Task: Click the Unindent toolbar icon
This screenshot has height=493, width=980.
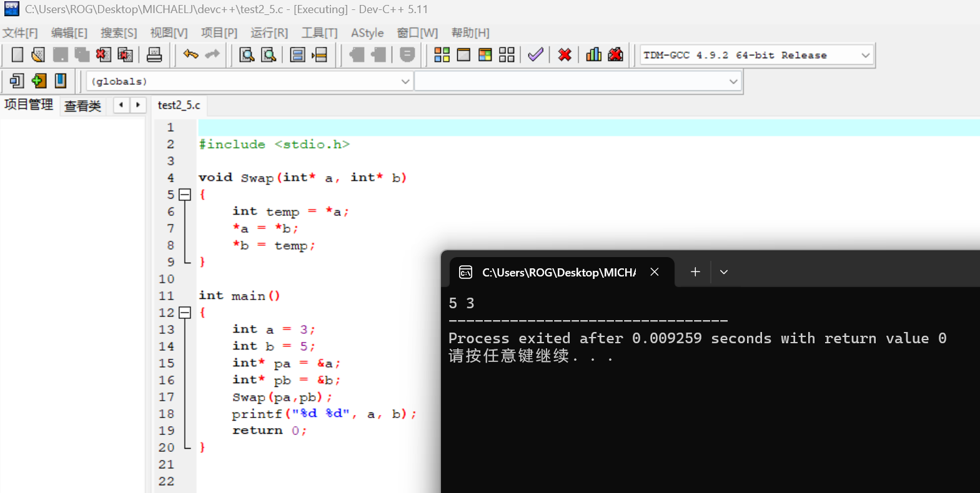Action: click(379, 55)
